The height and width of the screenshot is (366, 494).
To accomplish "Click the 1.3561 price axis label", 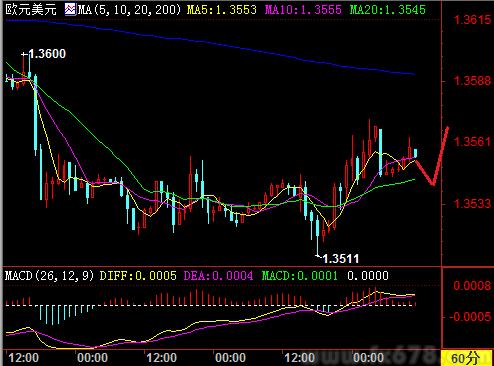I will [473, 142].
